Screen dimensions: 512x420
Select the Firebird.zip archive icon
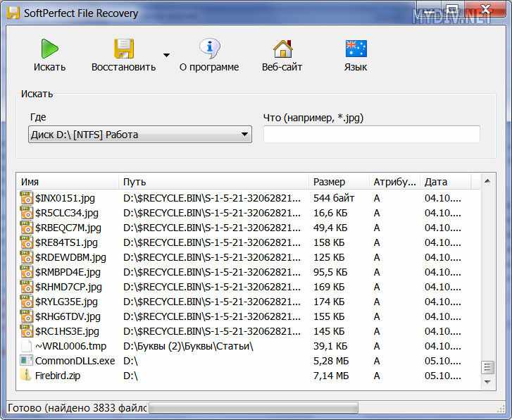click(26, 376)
